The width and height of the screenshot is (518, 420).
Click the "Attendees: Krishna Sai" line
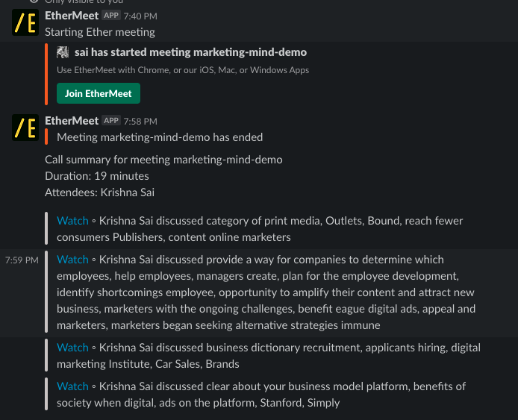pyautogui.click(x=99, y=192)
